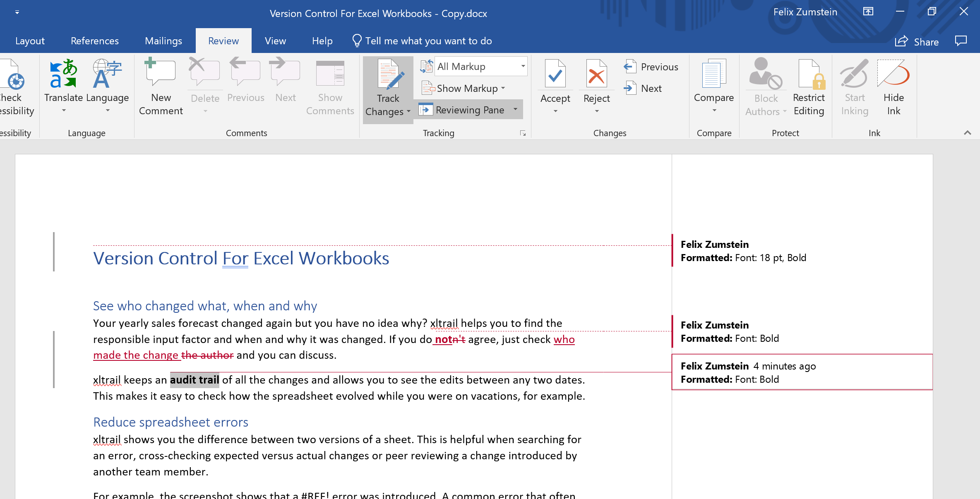980x499 pixels.
Task: Collapse the ribbon with the chevron
Action: coord(967,133)
